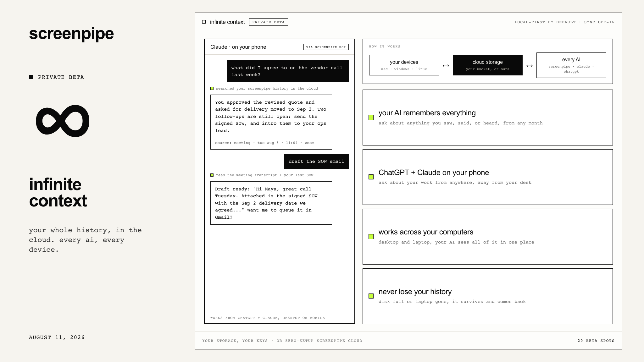Click the 'Draft ready' reply message
This screenshot has width=644, height=362.
(x=271, y=203)
